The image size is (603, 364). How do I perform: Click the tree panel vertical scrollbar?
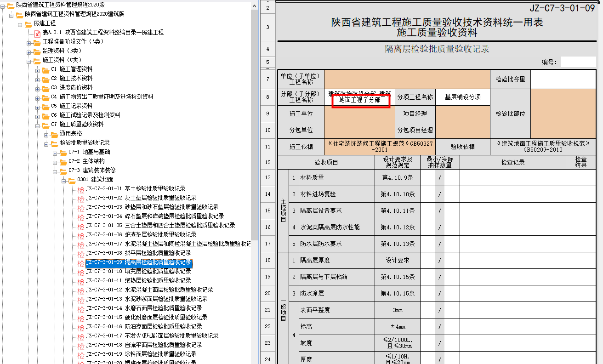click(254, 138)
